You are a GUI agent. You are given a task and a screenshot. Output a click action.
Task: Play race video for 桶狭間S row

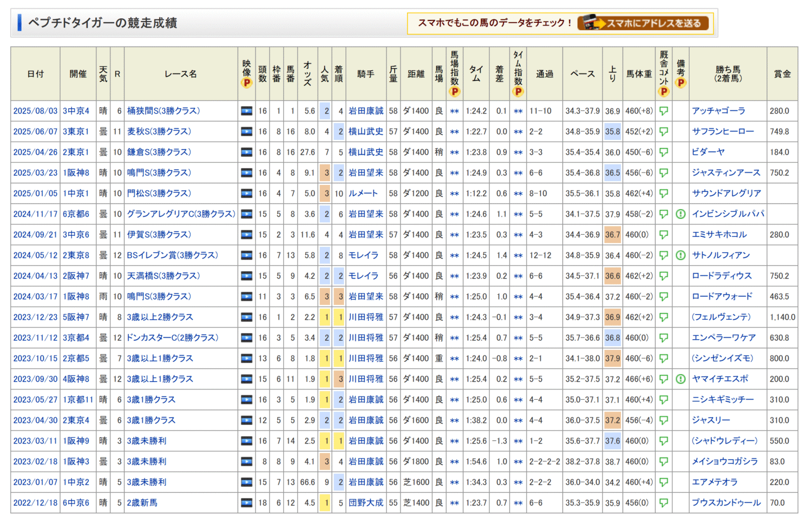point(246,111)
